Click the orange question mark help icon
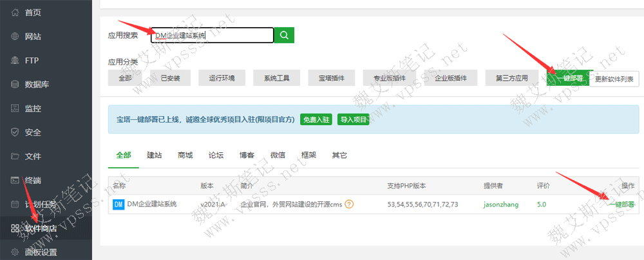This screenshot has width=644, height=260. coord(349,204)
